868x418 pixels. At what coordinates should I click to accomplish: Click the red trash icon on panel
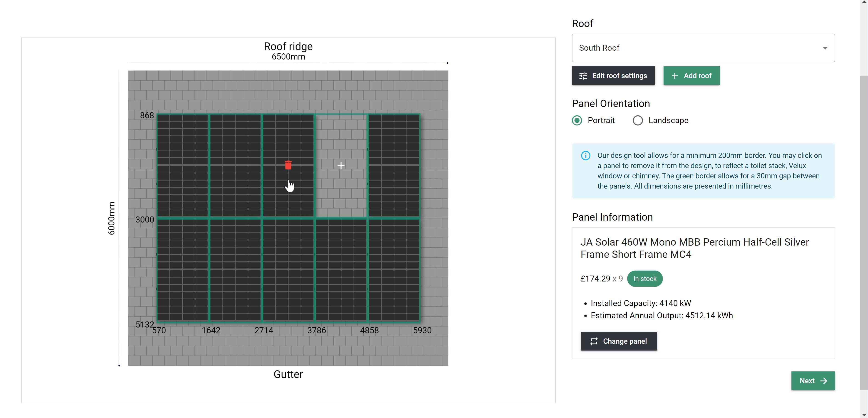click(288, 165)
